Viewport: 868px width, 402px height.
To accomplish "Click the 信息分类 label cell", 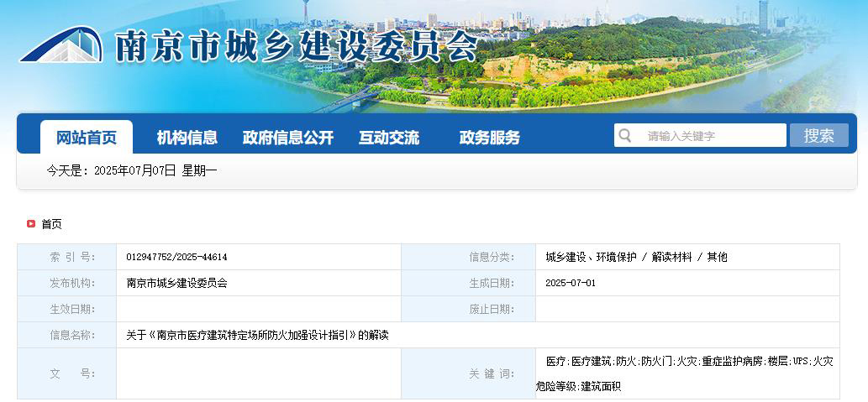I will click(468, 257).
